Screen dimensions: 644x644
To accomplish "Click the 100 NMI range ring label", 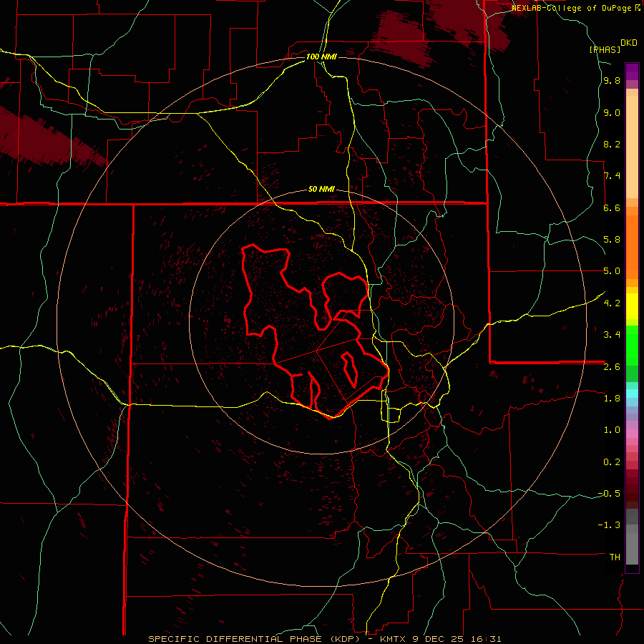I will point(321,57).
